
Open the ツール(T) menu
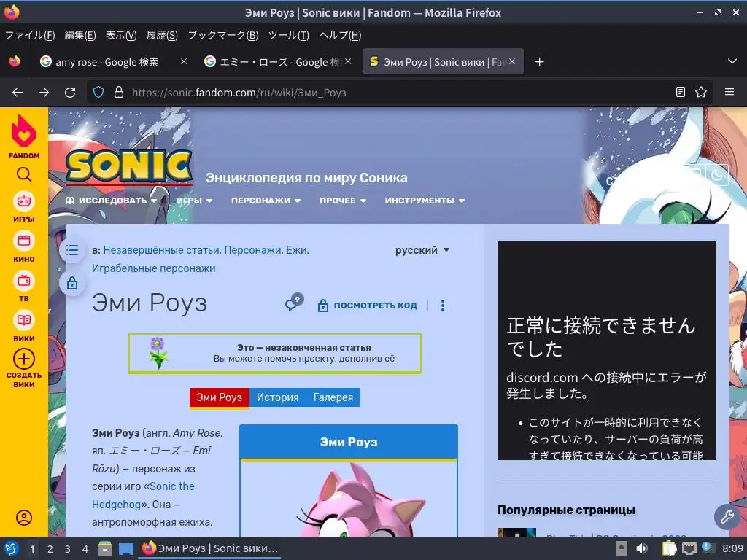click(289, 35)
